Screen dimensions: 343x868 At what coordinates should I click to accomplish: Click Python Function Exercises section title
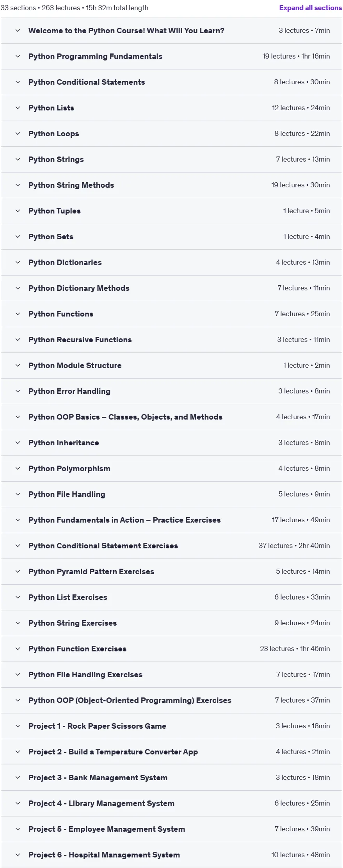pos(77,649)
